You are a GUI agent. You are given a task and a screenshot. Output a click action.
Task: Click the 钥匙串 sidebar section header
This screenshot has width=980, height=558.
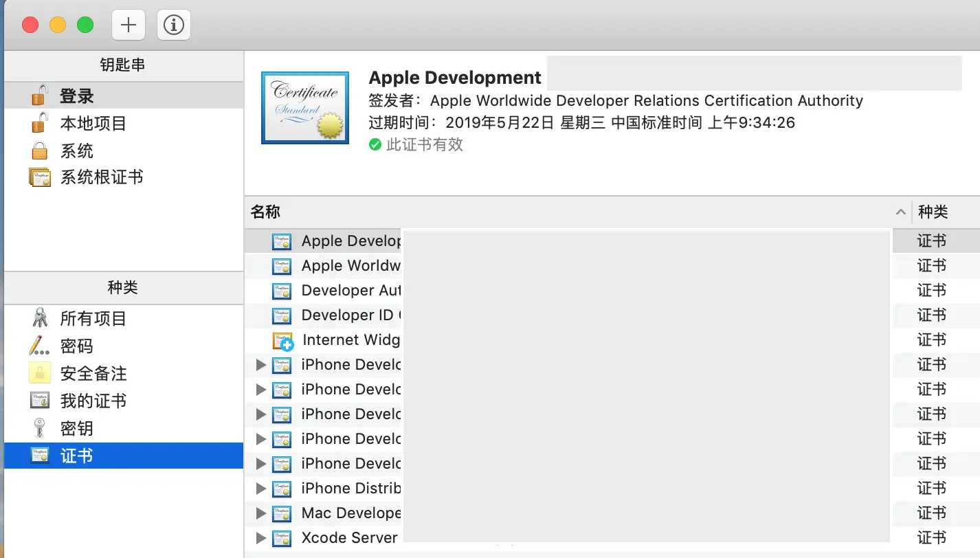pos(123,65)
